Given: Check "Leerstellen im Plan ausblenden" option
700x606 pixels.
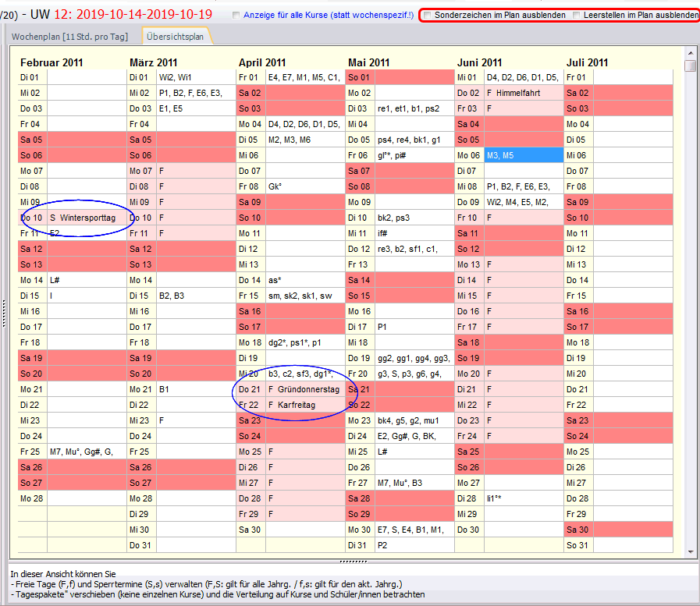Looking at the screenshot, I should 577,15.
